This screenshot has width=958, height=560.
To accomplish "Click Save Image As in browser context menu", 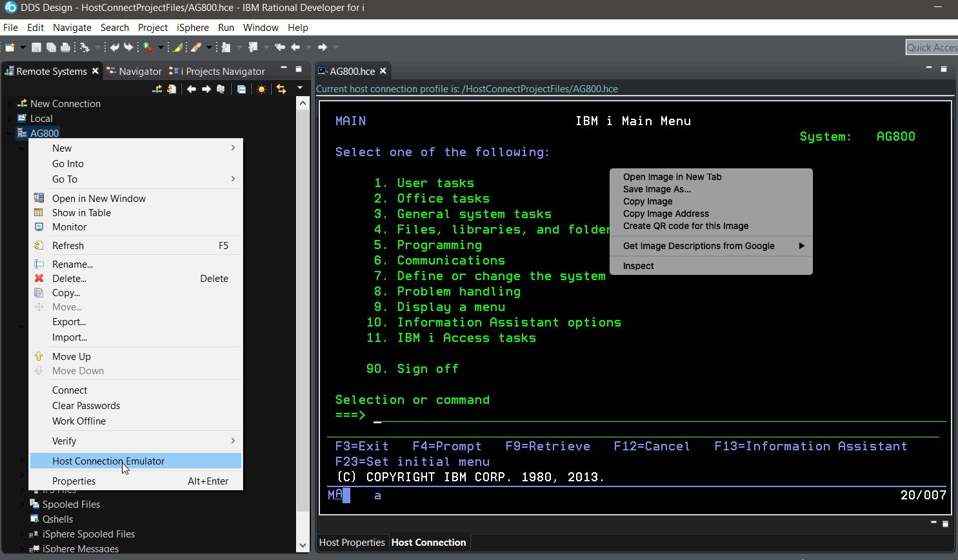I will 657,189.
